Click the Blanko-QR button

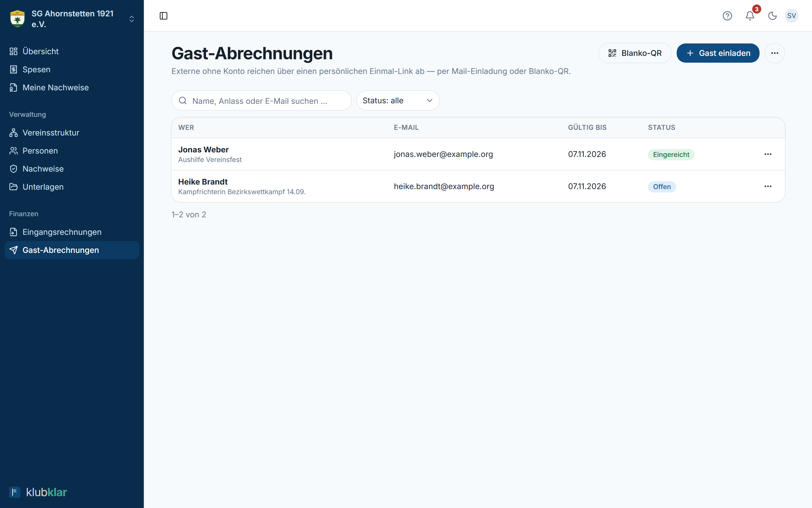634,53
